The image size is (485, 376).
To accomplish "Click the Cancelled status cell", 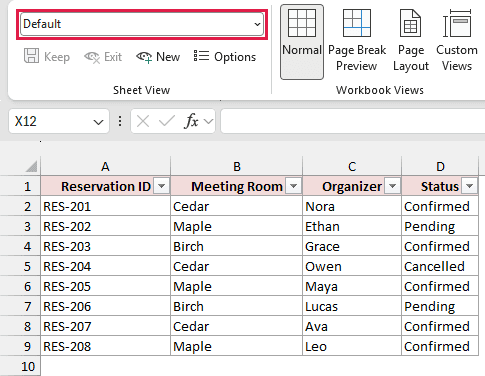I will click(440, 266).
